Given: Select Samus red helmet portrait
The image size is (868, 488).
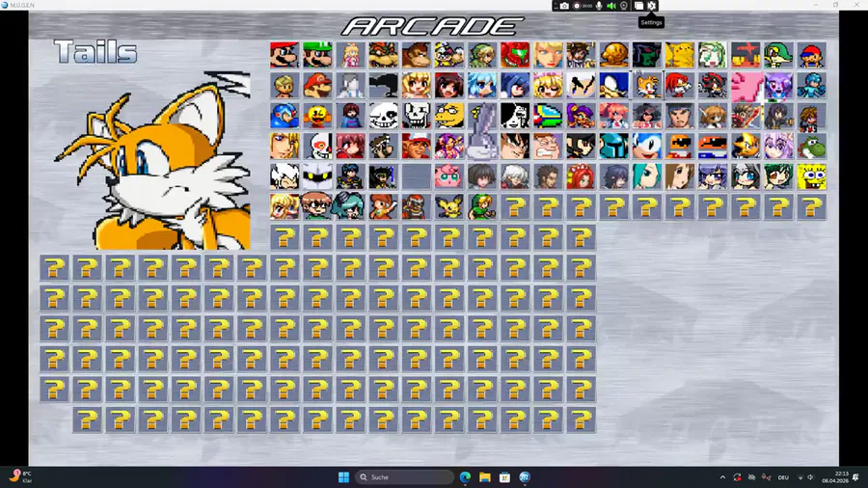Looking at the screenshot, I should point(515,55).
